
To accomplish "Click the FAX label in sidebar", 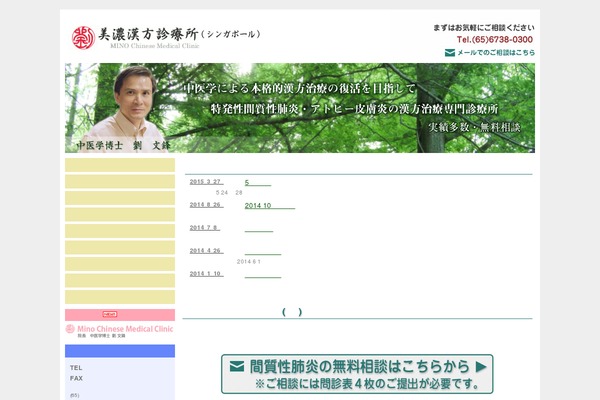I will click(76, 378).
